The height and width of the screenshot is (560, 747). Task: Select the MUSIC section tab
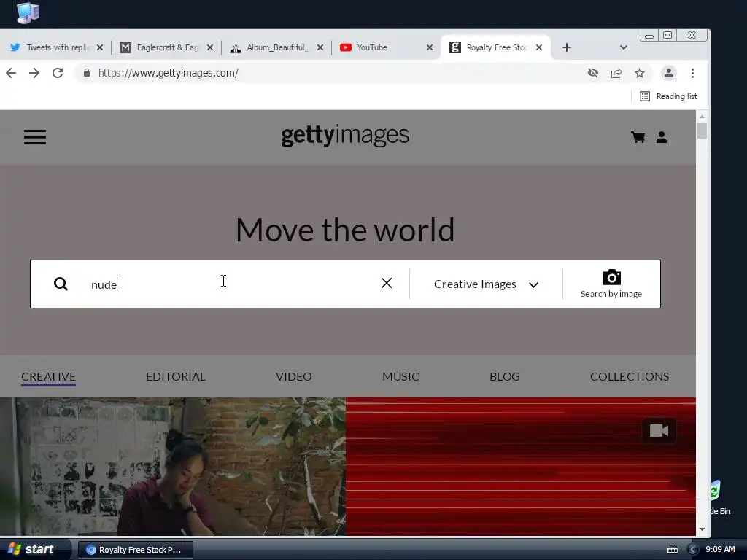point(400,377)
